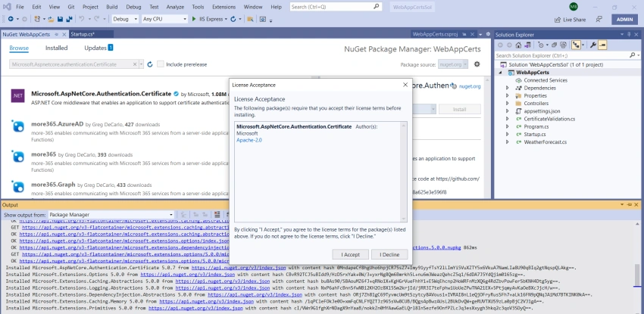This screenshot has width=644, height=314.
Task: Click the New Project toolbar icon
Action: [x=37, y=19]
